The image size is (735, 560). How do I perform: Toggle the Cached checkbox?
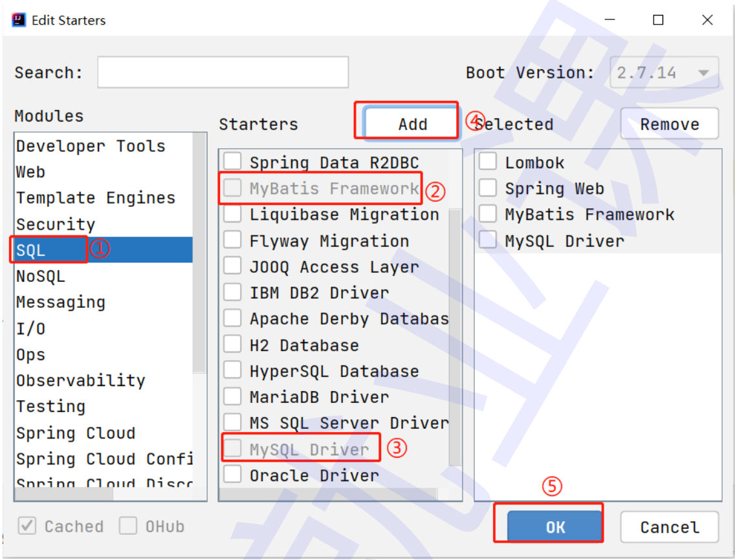(x=27, y=526)
